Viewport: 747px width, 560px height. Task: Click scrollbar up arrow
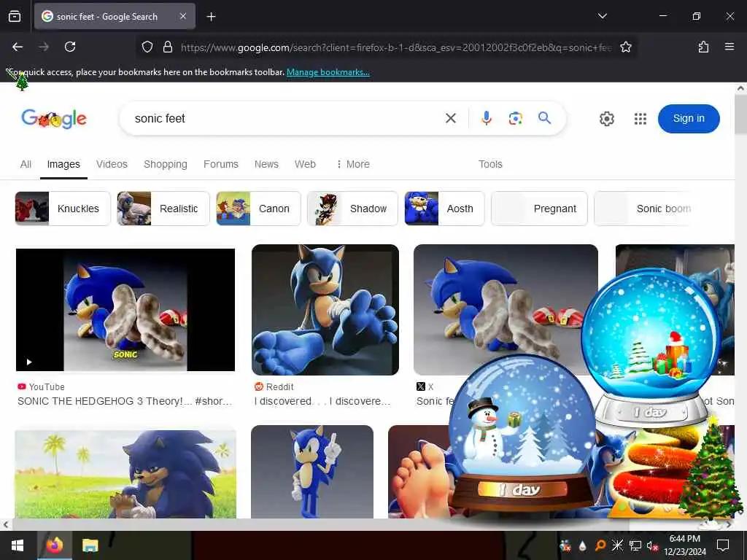740,88
